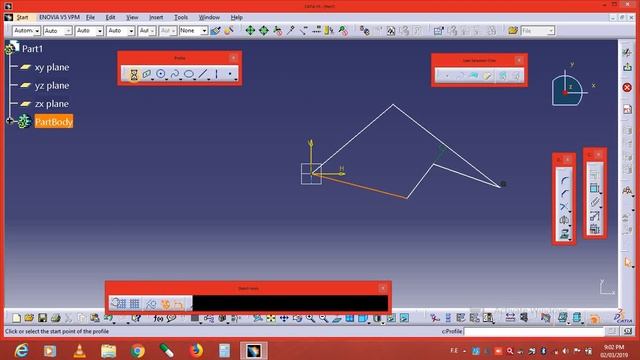This screenshot has height=360, width=640.
Task: Click the Fix Together paperclip icon
Action: (594, 202)
